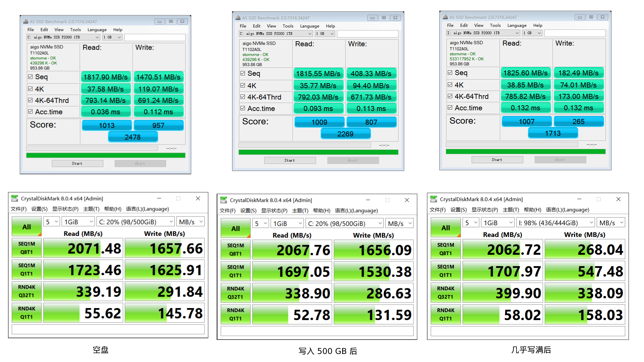Viewport: 644px width, 362px height.
Task: Click CrystalDiskMark app icon in left window
Action: [14, 198]
